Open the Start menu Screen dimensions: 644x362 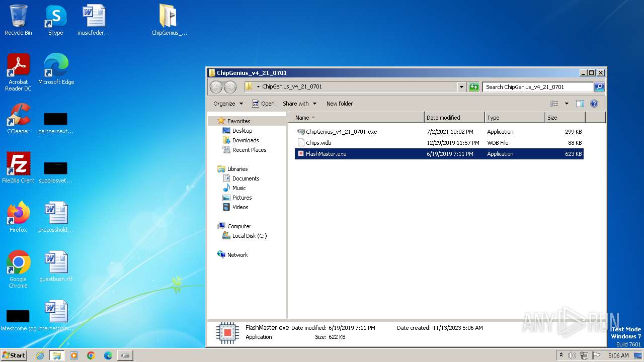tap(14, 355)
